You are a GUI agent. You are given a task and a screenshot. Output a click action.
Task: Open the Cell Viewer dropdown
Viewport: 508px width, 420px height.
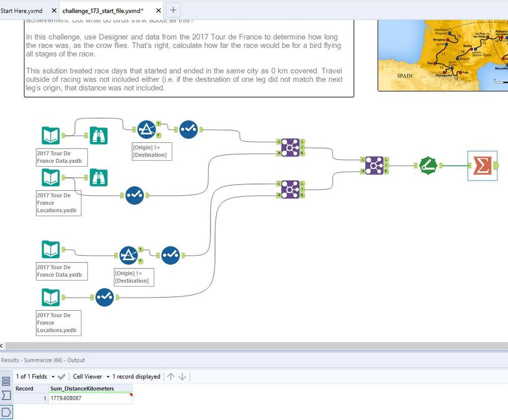coord(91,377)
